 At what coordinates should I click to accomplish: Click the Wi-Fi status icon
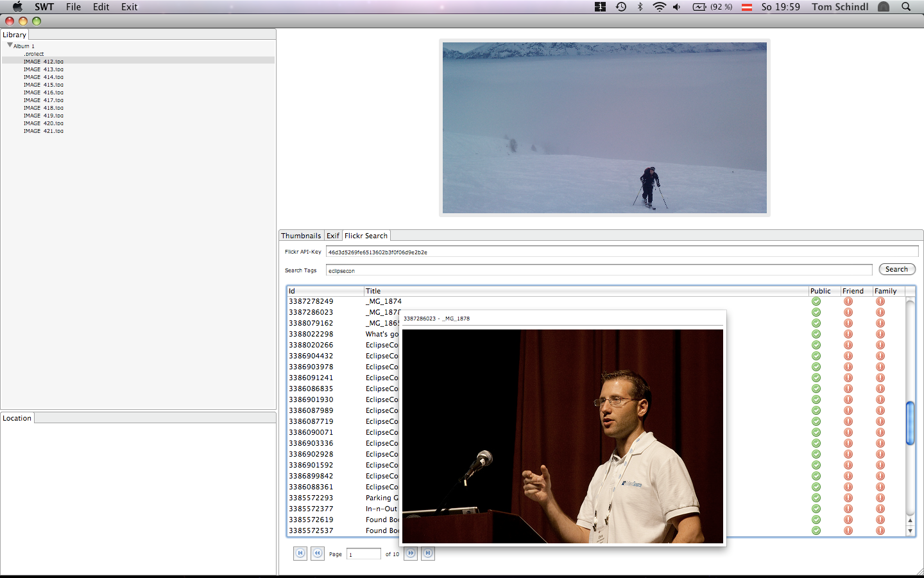click(x=659, y=7)
